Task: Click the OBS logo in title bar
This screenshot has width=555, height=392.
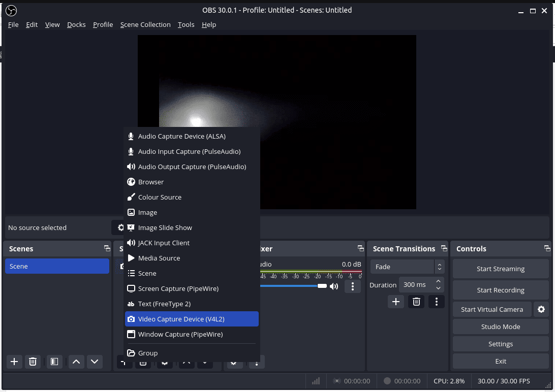Action: click(11, 11)
